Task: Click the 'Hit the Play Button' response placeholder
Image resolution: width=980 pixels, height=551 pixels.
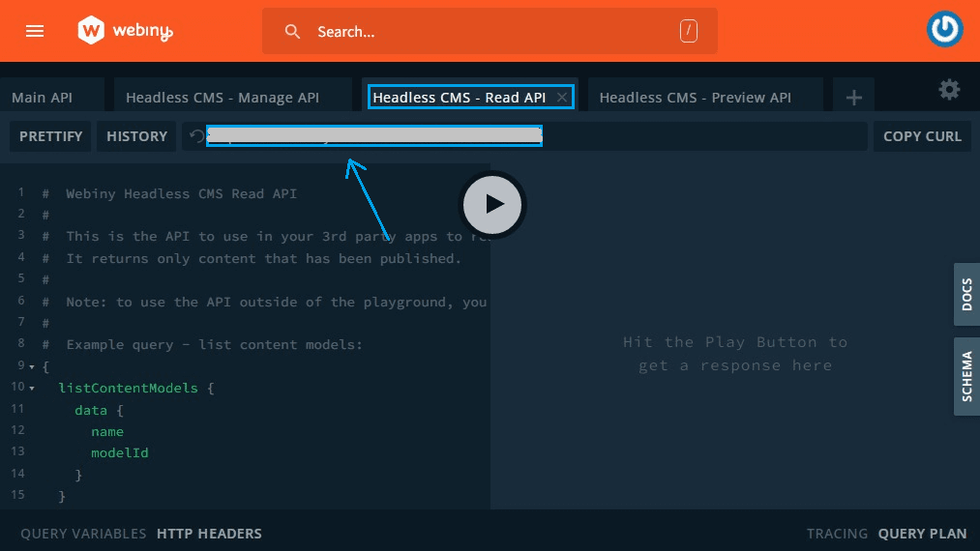Action: [x=735, y=354]
